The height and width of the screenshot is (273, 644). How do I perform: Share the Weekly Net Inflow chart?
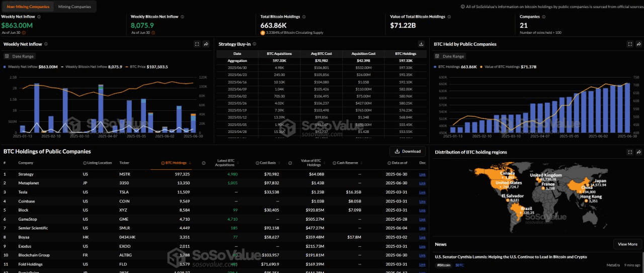[x=206, y=44]
